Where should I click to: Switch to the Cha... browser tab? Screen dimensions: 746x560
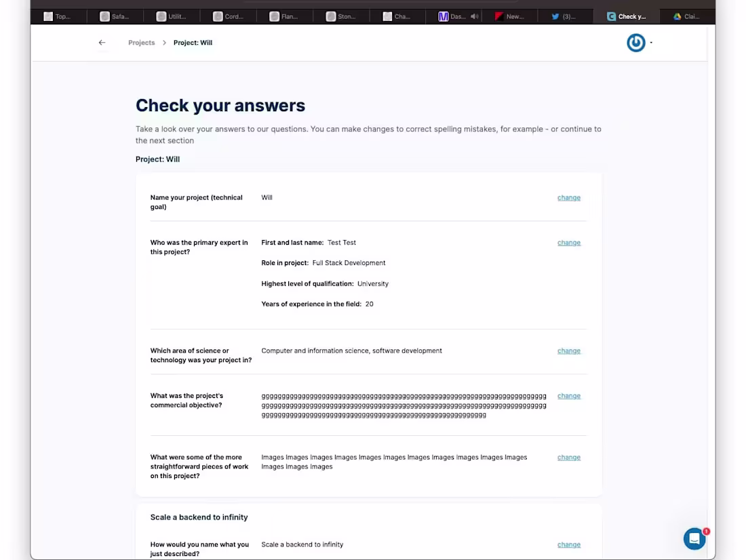pos(397,16)
